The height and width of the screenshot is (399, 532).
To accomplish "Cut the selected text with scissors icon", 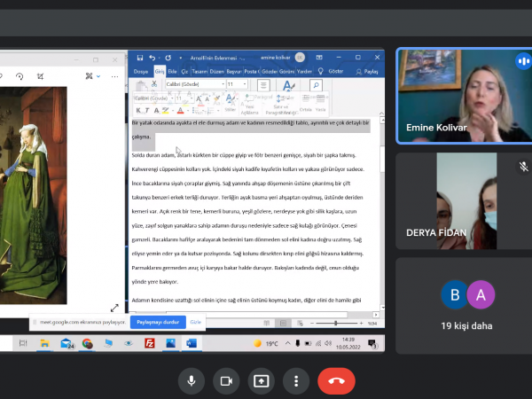I will 154,83.
